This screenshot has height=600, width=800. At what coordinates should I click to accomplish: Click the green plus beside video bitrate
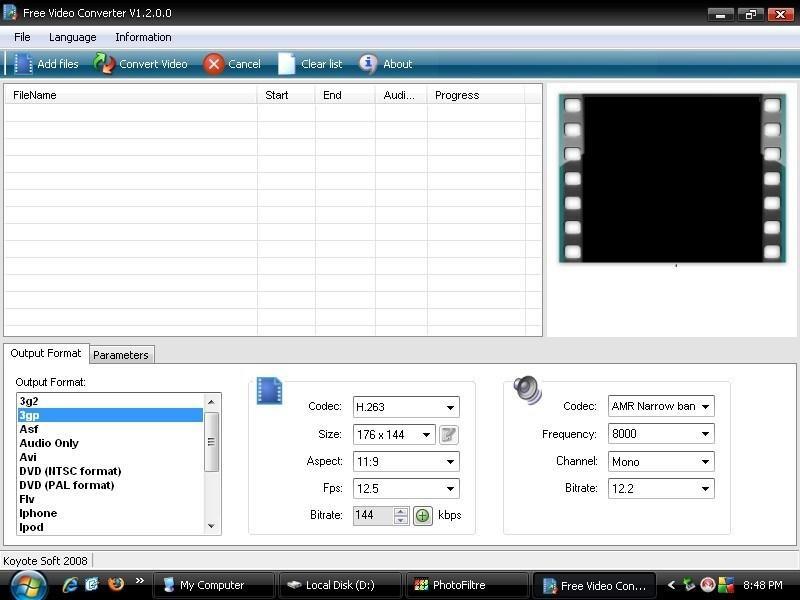tap(424, 515)
